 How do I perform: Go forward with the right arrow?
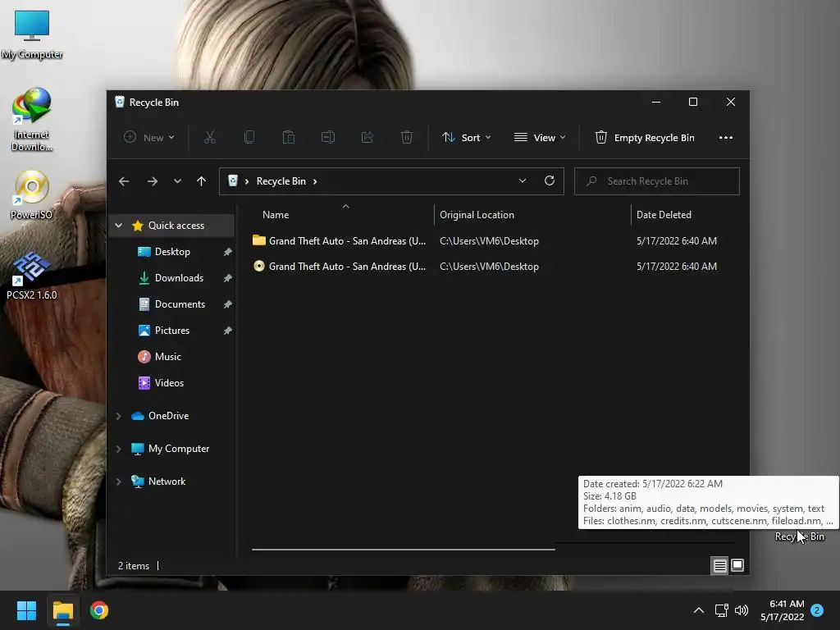[152, 181]
